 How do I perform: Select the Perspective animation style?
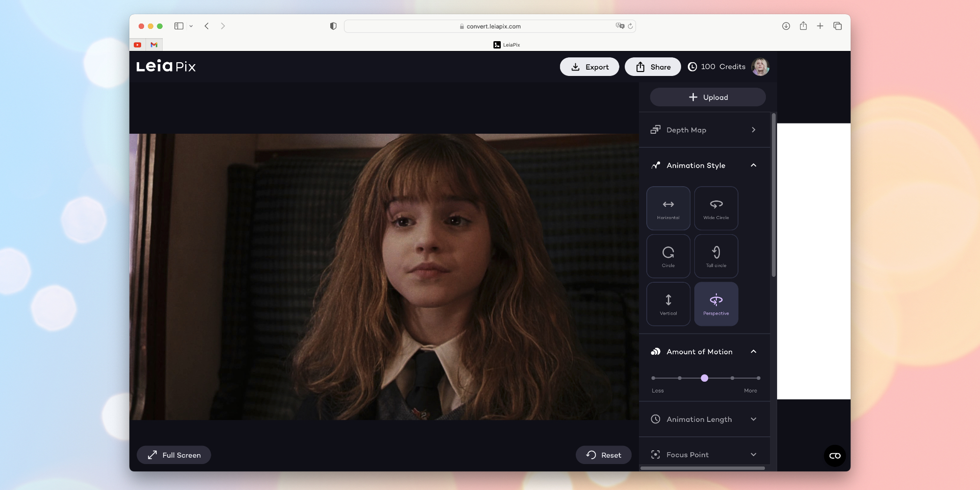pyautogui.click(x=716, y=304)
